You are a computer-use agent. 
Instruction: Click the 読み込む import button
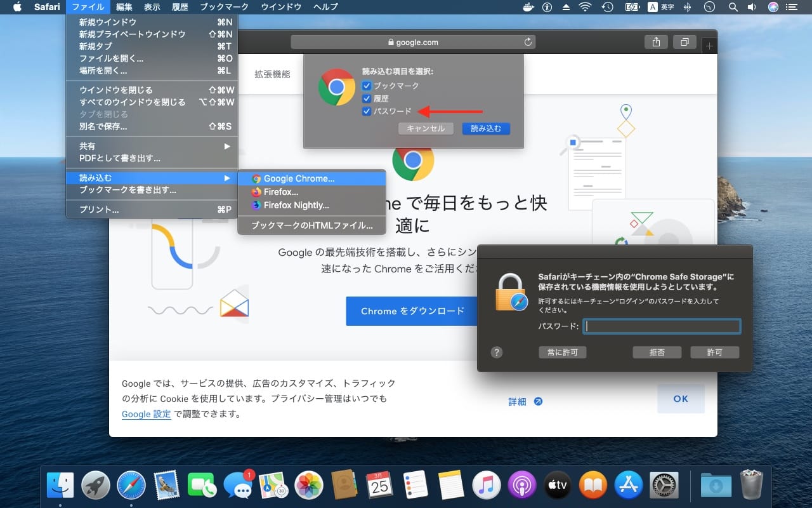(x=486, y=128)
